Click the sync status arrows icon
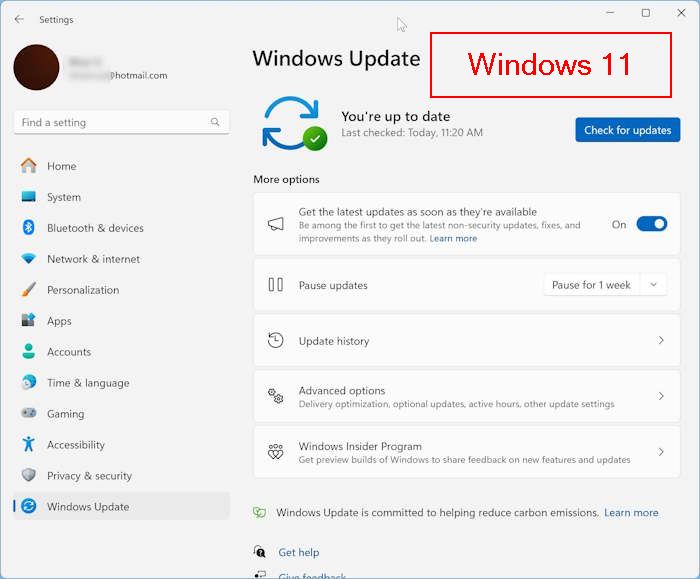The width and height of the screenshot is (700, 579). pyautogui.click(x=294, y=124)
